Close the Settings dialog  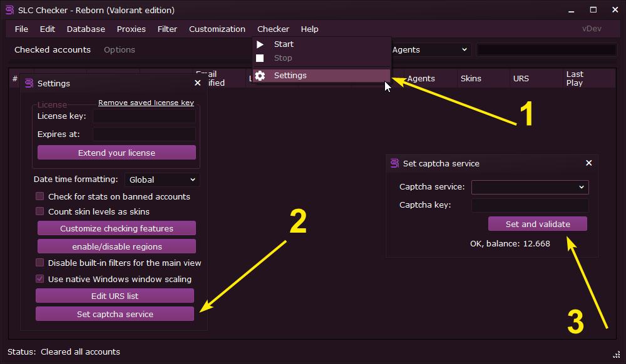click(197, 83)
